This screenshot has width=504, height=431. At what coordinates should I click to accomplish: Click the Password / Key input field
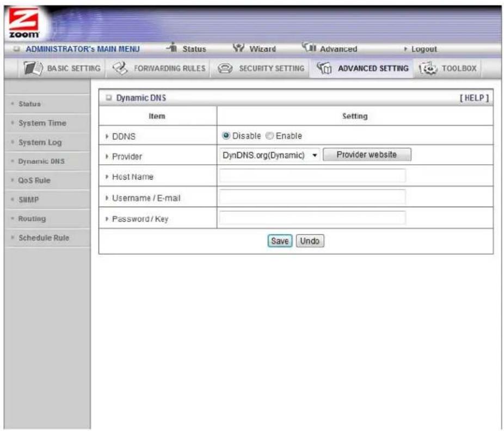pyautogui.click(x=312, y=218)
